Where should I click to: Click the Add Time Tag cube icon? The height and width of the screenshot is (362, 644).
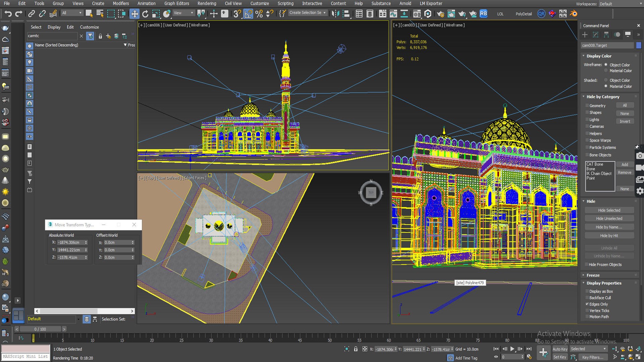450,358
